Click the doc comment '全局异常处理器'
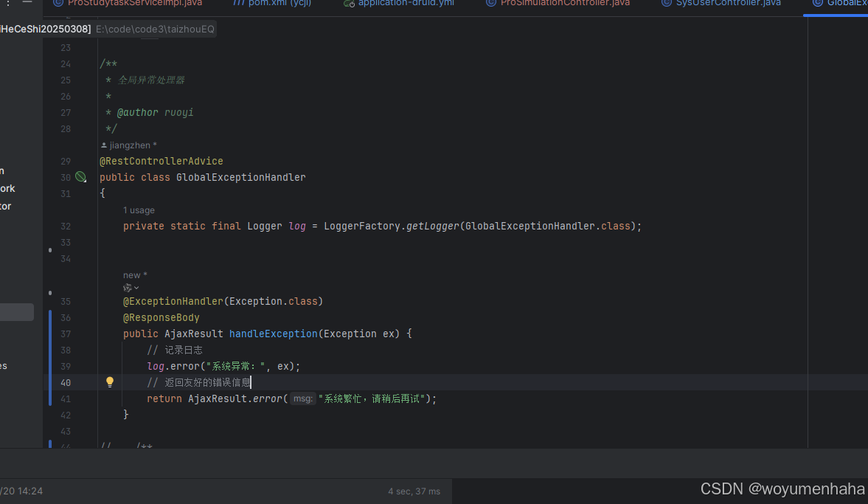Viewport: 868px width, 504px height. (151, 80)
